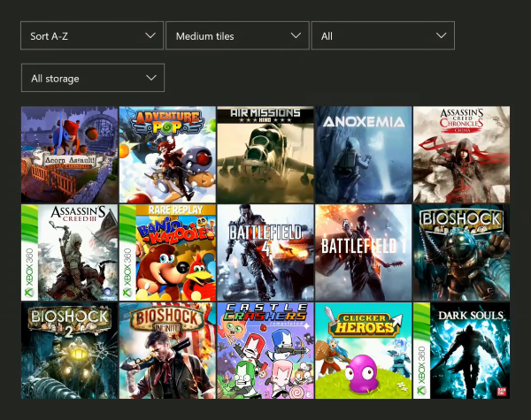
Task: Launch the Battlefield 4 tile
Action: coord(265,253)
